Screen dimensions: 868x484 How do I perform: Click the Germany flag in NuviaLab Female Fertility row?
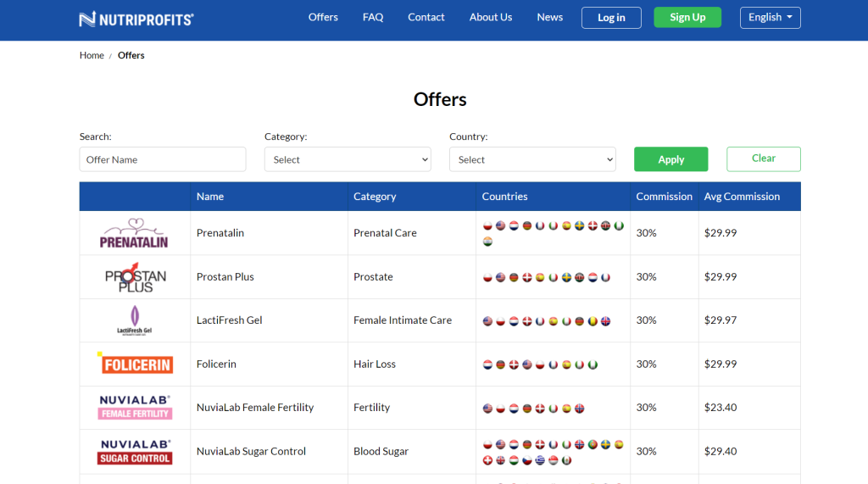point(527,408)
